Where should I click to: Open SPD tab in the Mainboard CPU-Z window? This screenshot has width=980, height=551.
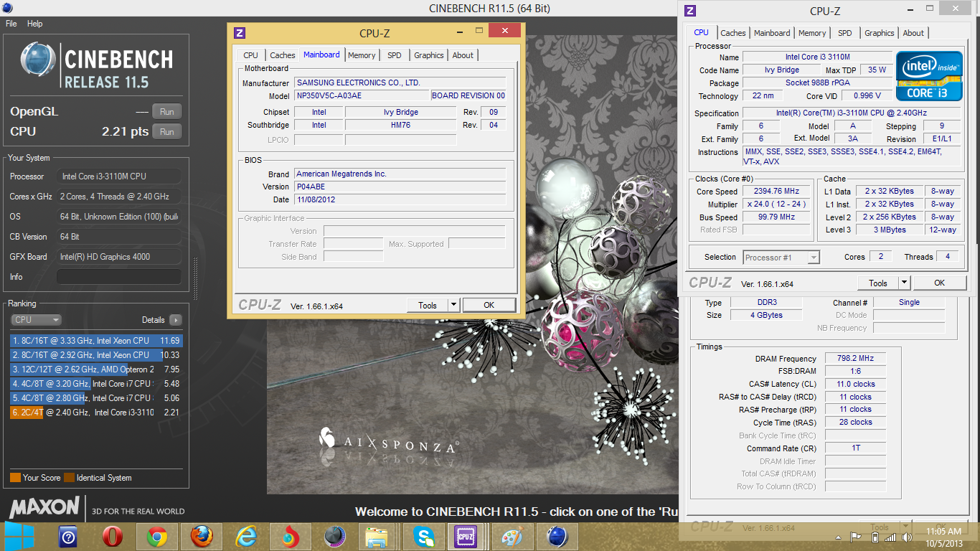pos(395,55)
